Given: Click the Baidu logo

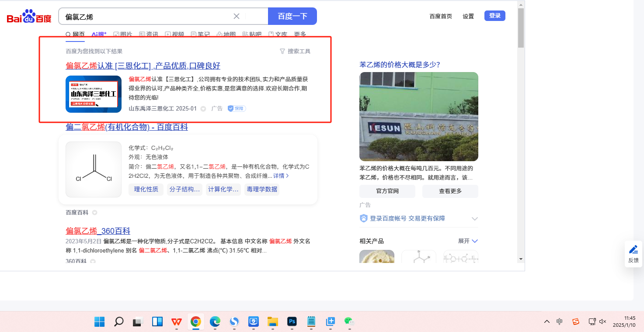Looking at the screenshot, I should click(x=29, y=17).
